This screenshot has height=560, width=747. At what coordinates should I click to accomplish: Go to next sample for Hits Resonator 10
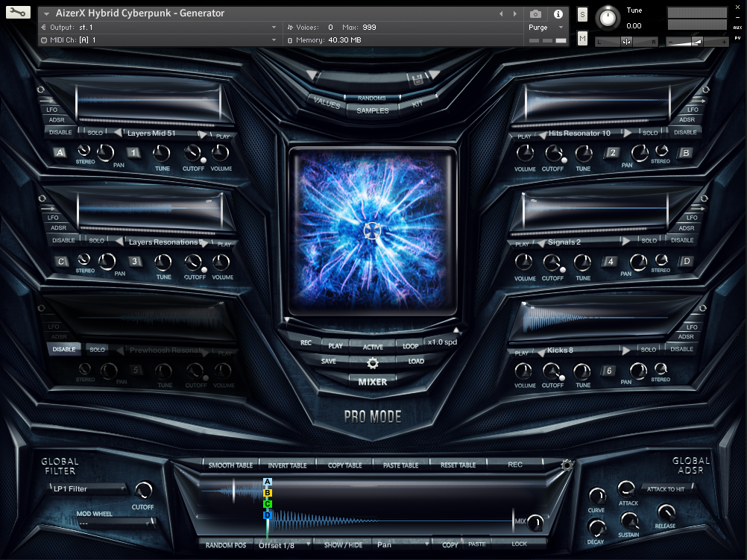627,133
